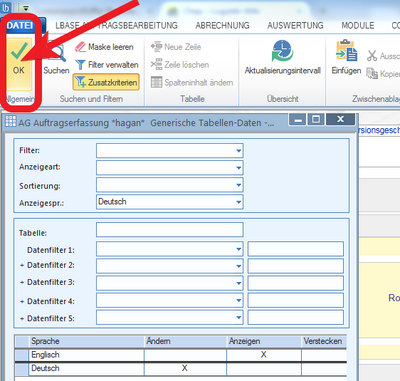400x381 pixels.
Task: Confirm with the green checkmark OK button
Action: point(19,63)
